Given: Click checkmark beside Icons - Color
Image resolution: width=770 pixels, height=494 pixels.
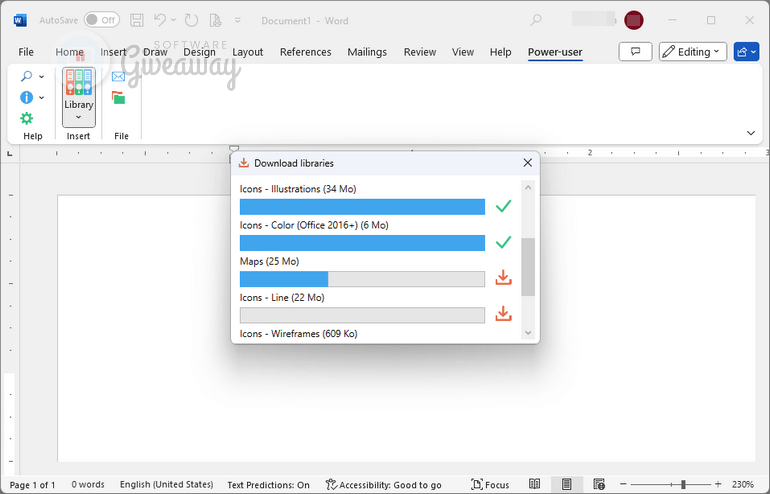Looking at the screenshot, I should point(503,243).
